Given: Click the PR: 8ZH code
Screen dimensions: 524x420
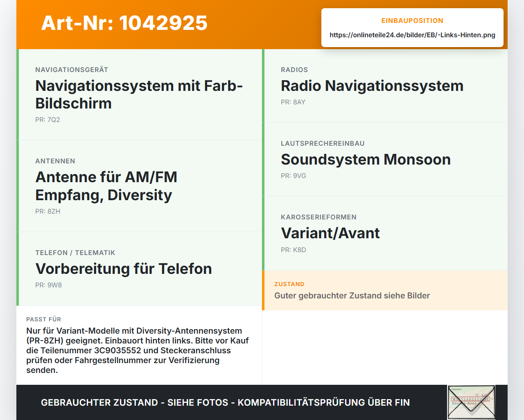Looking at the screenshot, I should coord(47,211).
